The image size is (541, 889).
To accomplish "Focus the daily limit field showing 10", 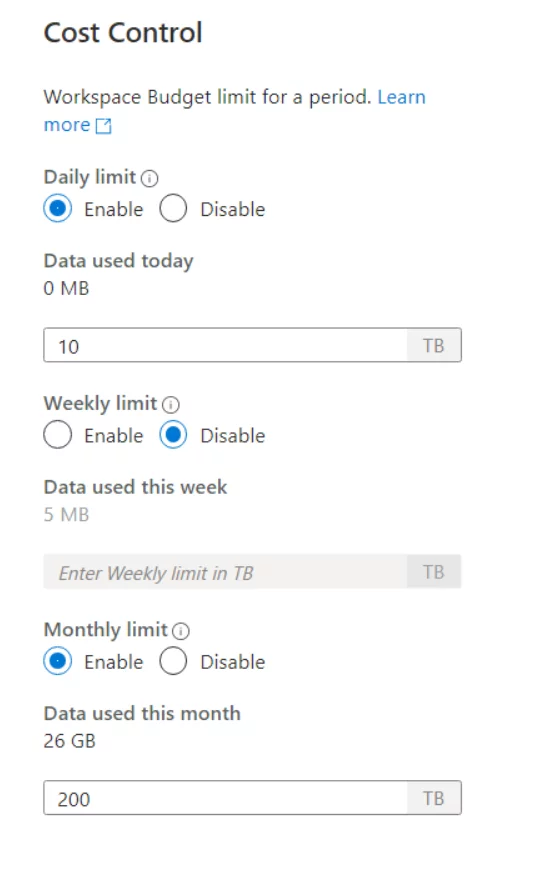I will (226, 345).
